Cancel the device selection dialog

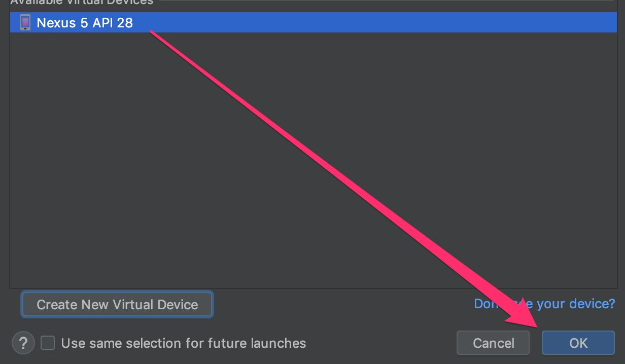click(493, 343)
